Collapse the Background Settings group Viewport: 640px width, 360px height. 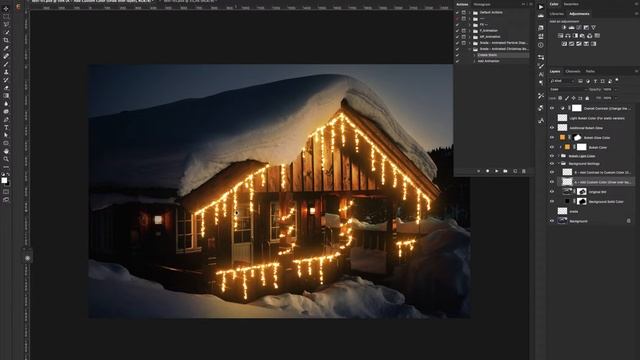559,164
